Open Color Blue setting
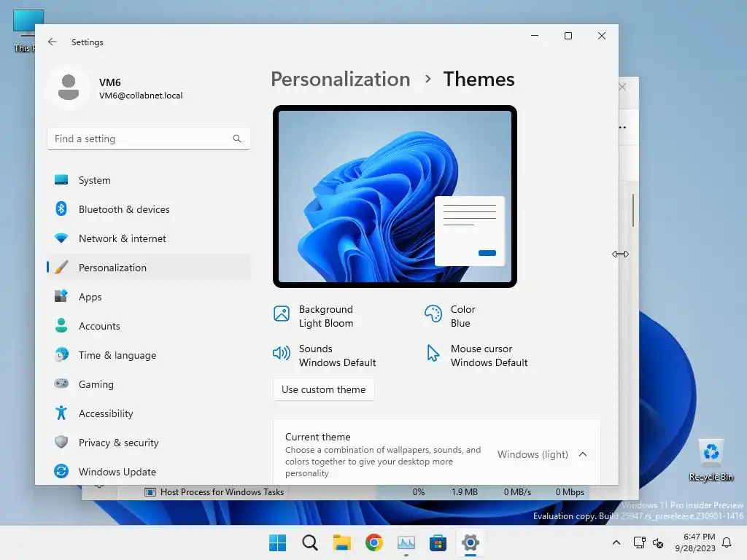Viewport: 747px width, 560px height. [x=449, y=316]
